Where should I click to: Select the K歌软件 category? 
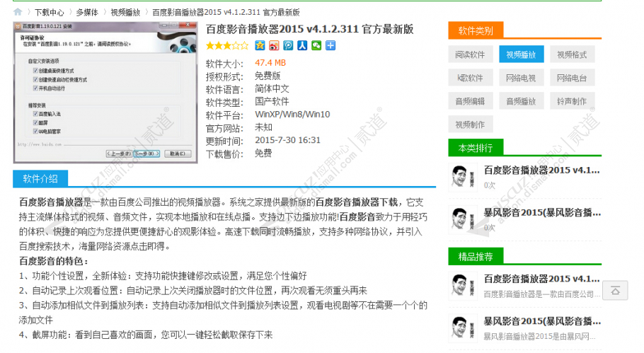click(470, 78)
